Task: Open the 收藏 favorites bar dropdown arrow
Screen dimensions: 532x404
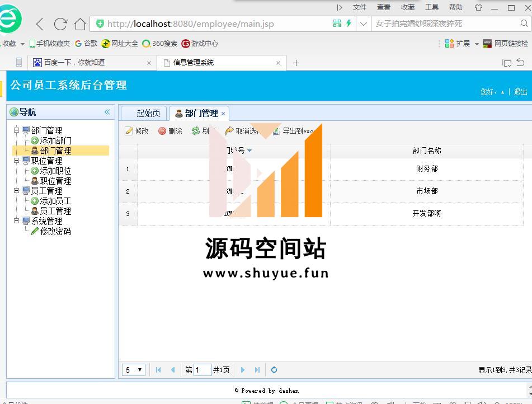Action: [x=22, y=44]
